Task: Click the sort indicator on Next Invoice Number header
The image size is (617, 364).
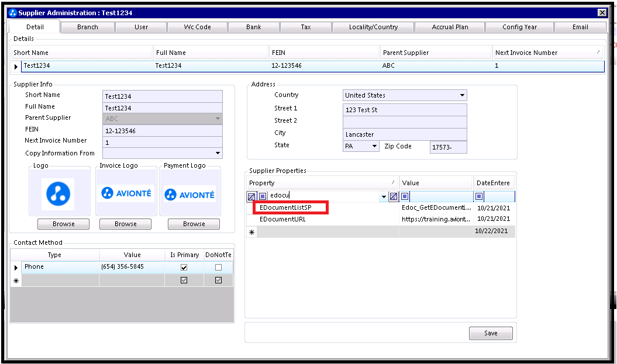Action: tap(598, 52)
